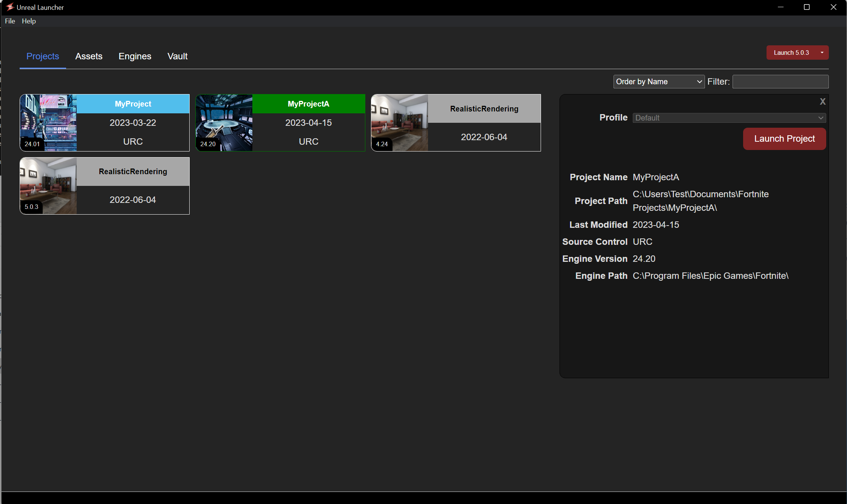Image resolution: width=847 pixels, height=504 pixels.
Task: Expand the Launch 5.0.3 dropdown arrow
Action: coord(822,53)
